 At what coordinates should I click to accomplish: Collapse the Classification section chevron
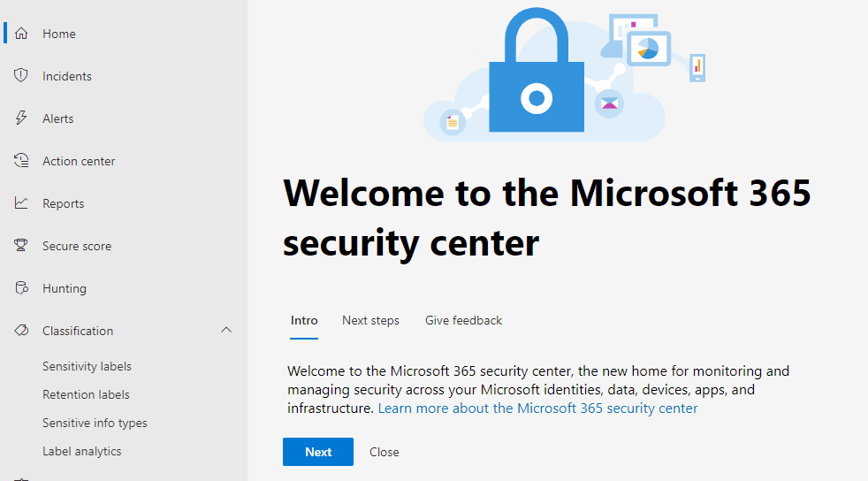(x=226, y=330)
